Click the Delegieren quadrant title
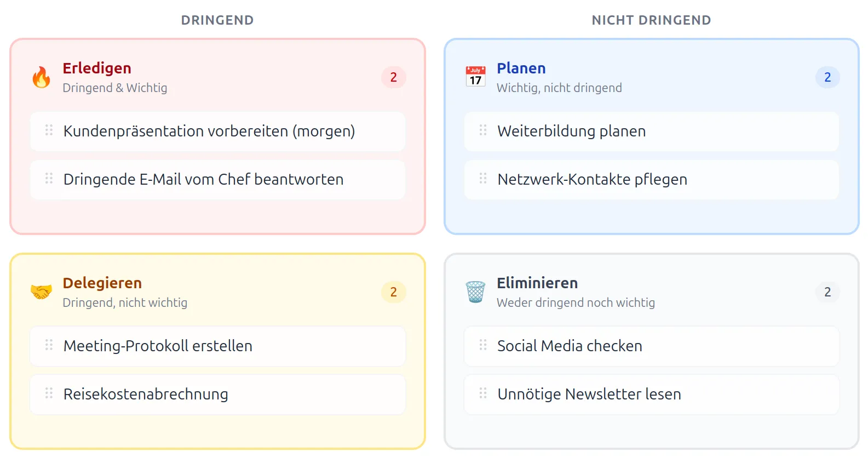Image resolution: width=868 pixels, height=457 pixels. pyautogui.click(x=102, y=283)
